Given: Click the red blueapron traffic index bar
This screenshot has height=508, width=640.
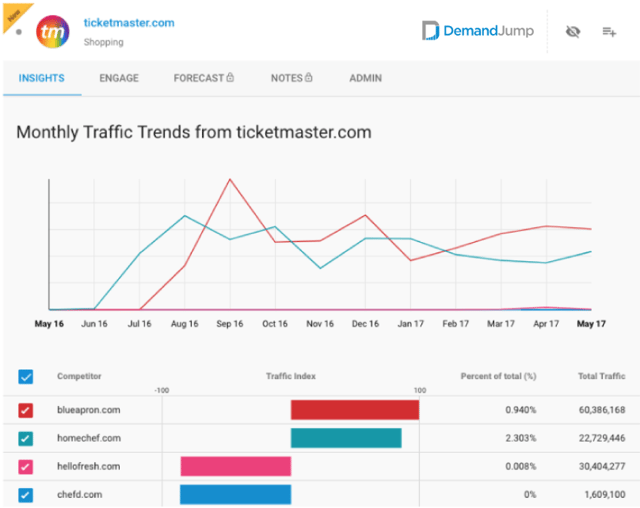Looking at the screenshot, I should click(355, 410).
